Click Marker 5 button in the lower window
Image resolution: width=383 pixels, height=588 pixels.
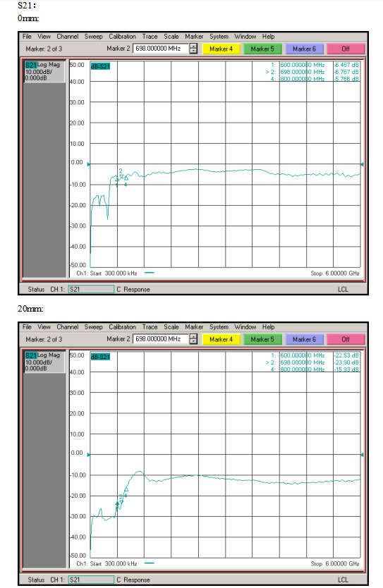(262, 339)
